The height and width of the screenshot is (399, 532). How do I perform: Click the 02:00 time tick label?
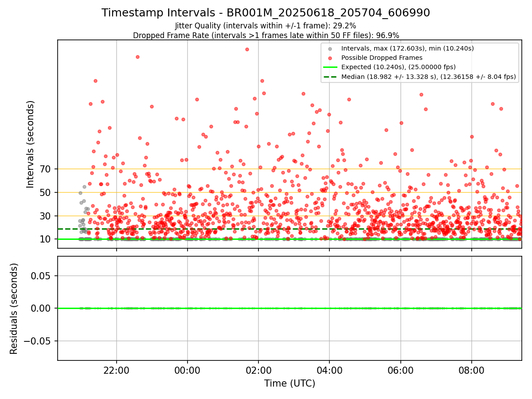[258, 370]
